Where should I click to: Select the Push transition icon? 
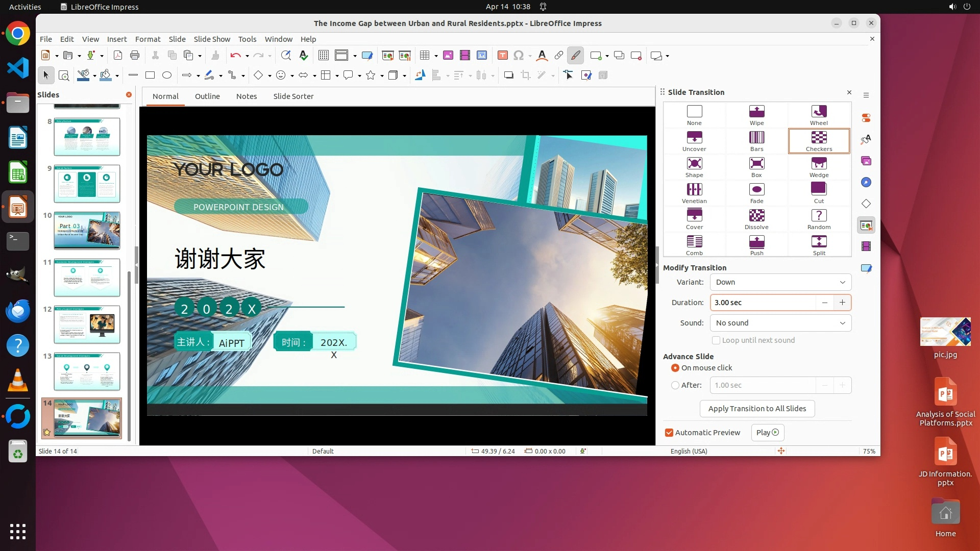[756, 245]
